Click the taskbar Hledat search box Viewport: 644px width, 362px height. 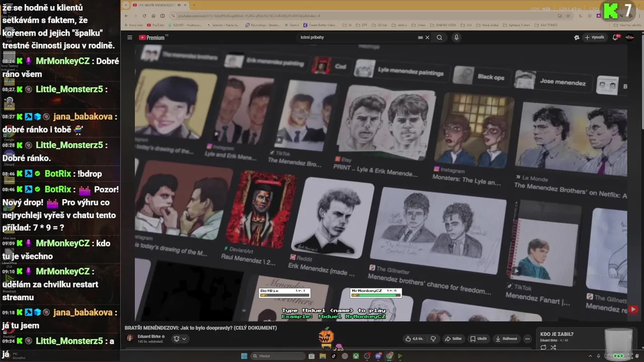click(278, 356)
